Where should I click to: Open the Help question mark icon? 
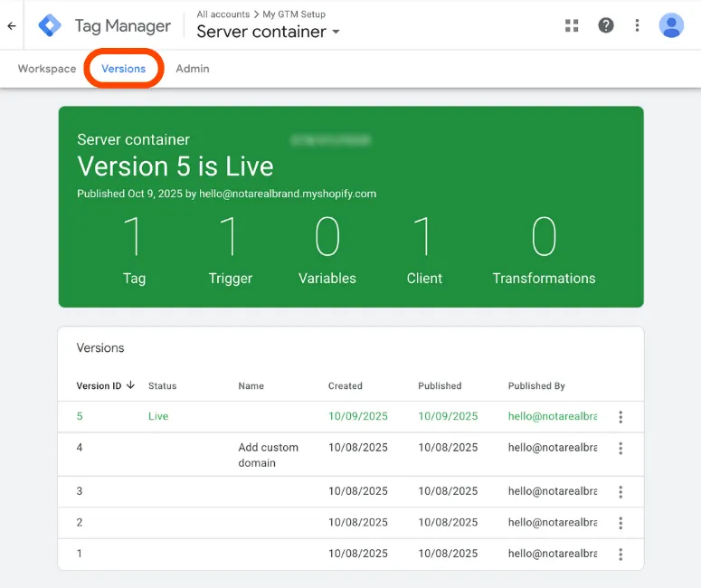pyautogui.click(x=606, y=25)
